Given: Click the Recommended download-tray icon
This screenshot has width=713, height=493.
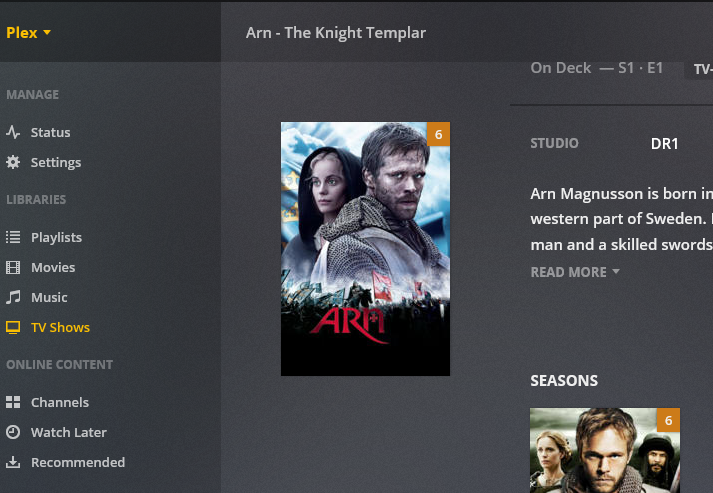Looking at the screenshot, I should pyautogui.click(x=13, y=462).
